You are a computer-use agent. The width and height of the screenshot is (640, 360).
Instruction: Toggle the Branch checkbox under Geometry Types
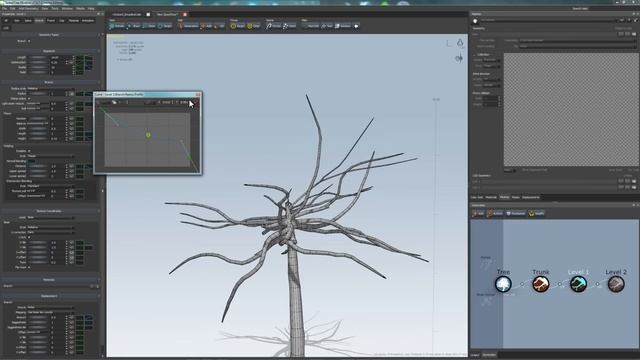(x=29, y=41)
